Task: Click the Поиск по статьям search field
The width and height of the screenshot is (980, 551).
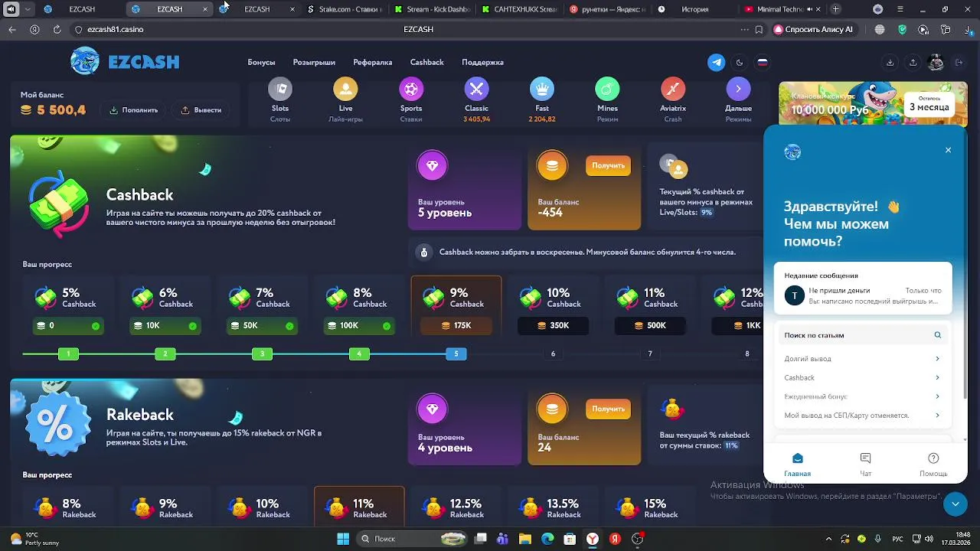Action: coord(863,335)
